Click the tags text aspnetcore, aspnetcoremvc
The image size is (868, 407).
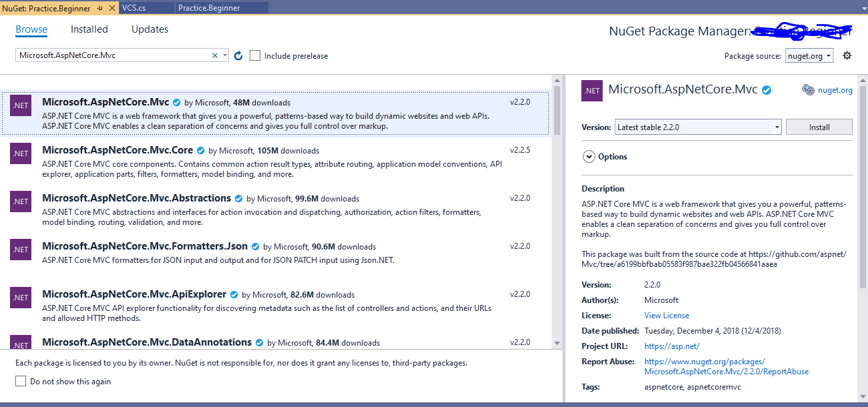point(692,387)
